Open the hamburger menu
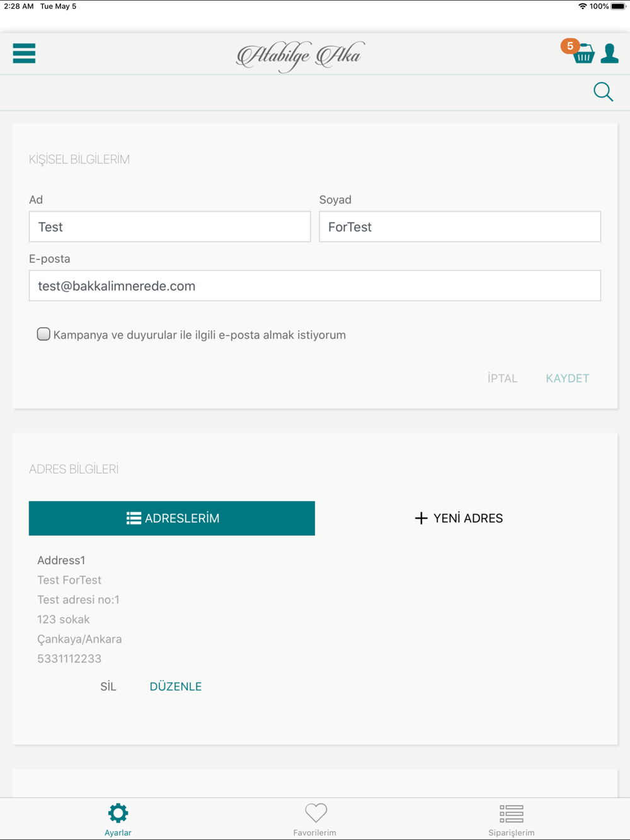Viewport: 630px width, 840px height. [24, 54]
